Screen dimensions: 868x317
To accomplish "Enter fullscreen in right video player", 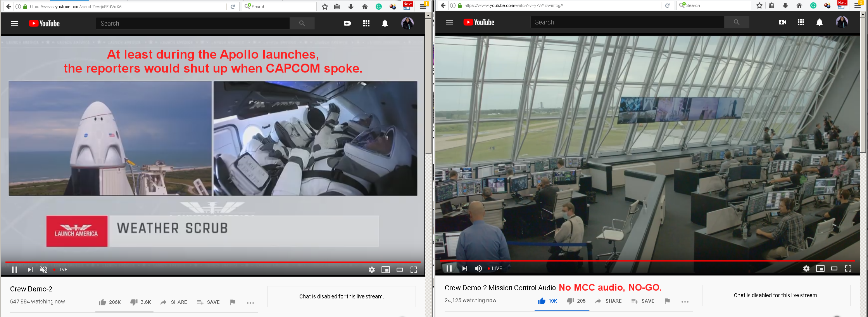I will (848, 268).
